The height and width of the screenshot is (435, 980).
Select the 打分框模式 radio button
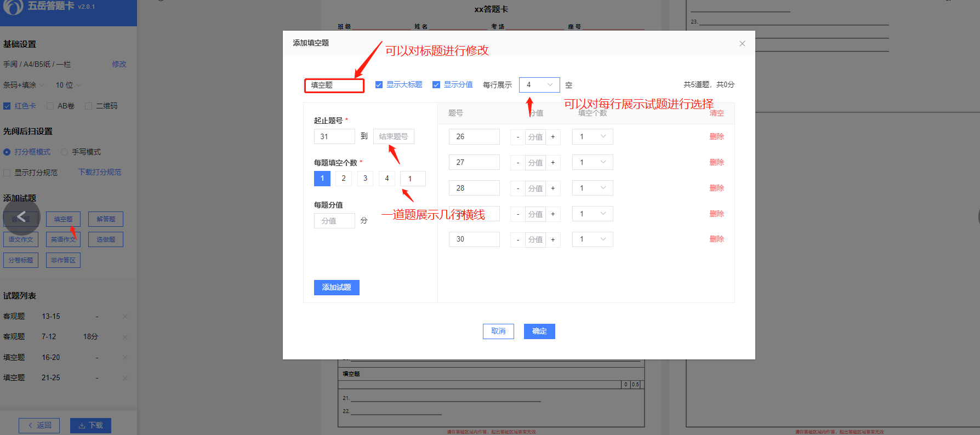coord(7,152)
